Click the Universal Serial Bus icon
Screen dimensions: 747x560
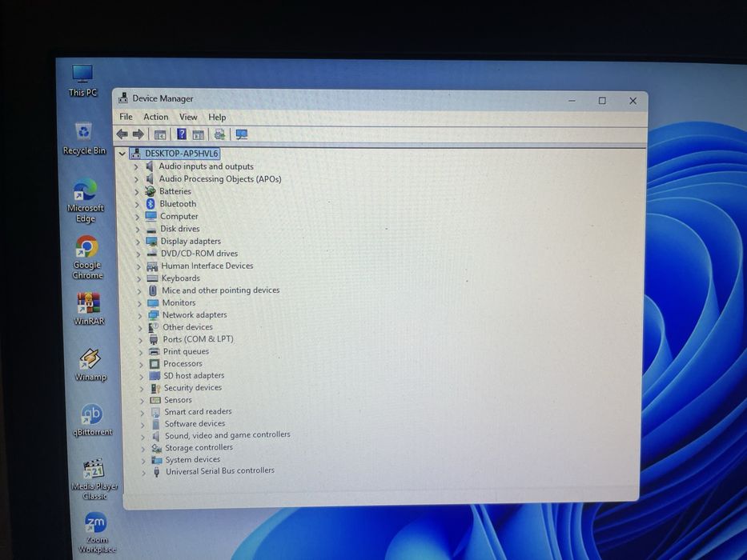coord(156,471)
